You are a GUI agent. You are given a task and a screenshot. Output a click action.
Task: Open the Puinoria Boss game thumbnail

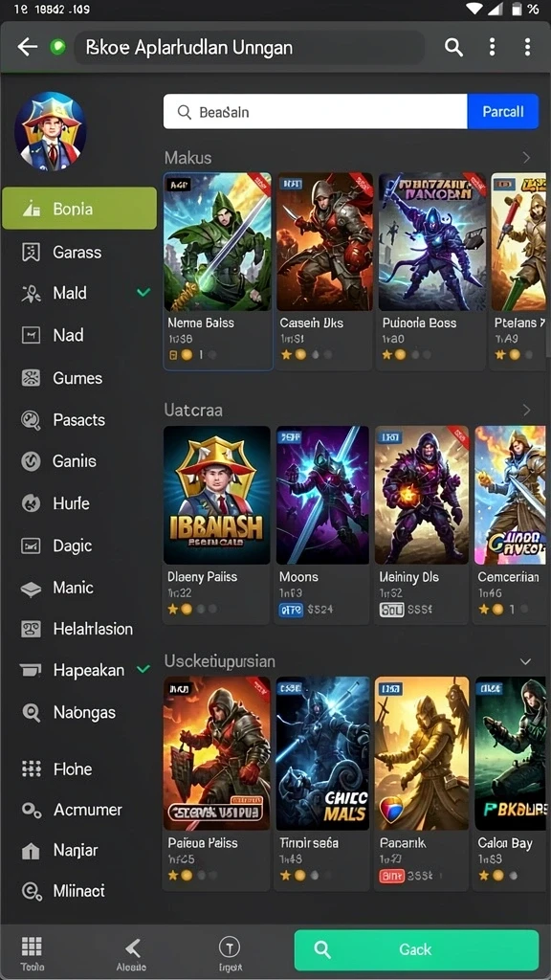pos(432,242)
